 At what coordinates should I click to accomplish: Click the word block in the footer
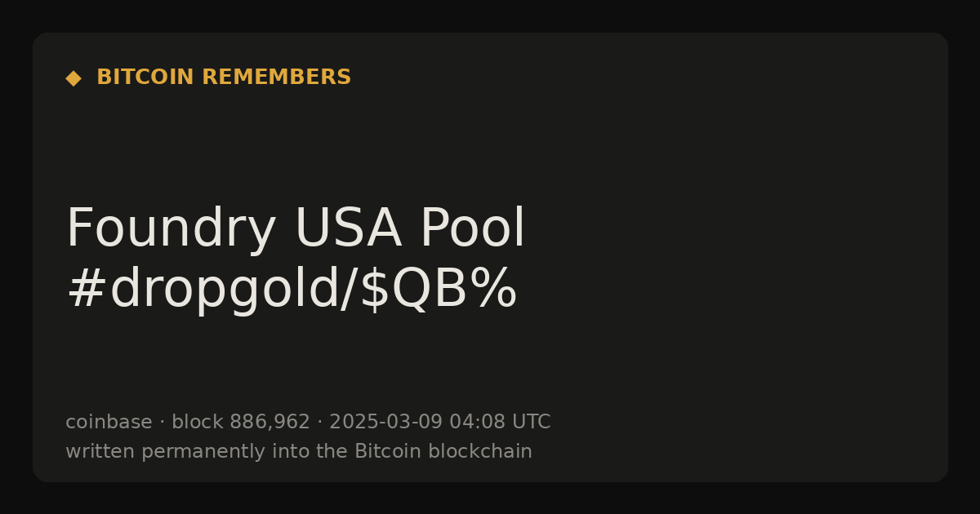198,423
